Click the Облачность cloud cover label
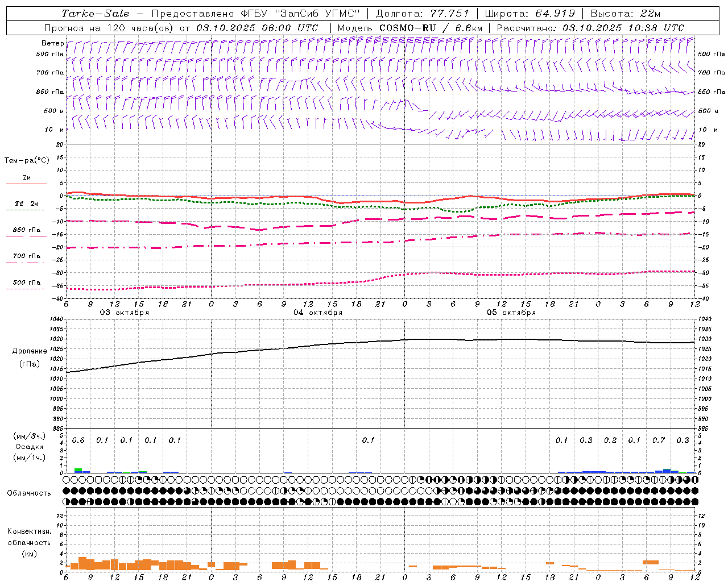Image resolution: width=728 pixels, height=582 pixels. click(29, 493)
